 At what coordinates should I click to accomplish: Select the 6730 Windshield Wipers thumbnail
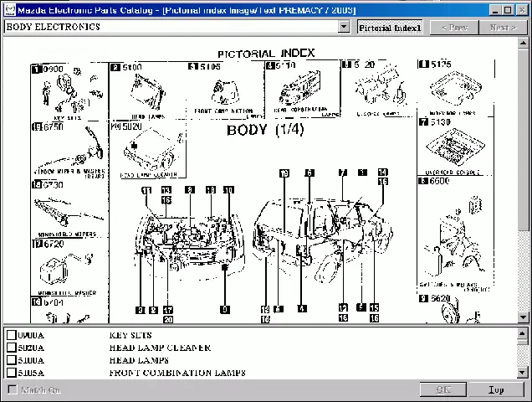click(69, 209)
